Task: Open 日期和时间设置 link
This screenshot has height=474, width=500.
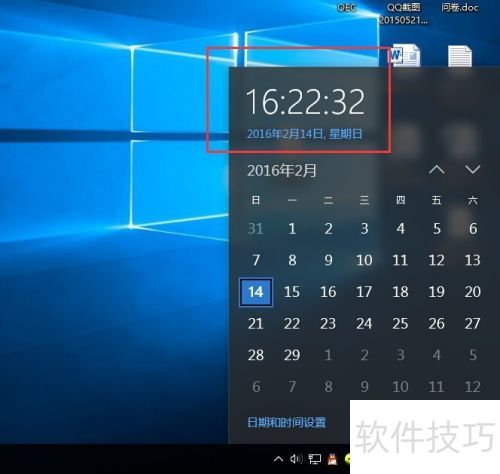Action: point(287,422)
